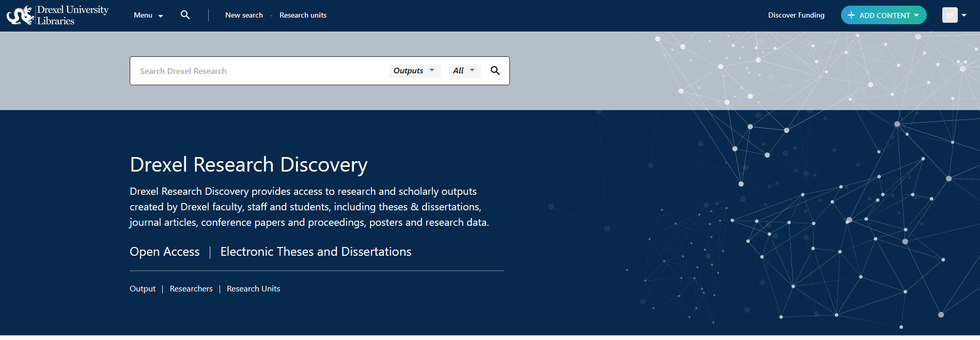The width and height of the screenshot is (980, 340).
Task: Click the Drexel Research Discovery heading
Action: pyautogui.click(x=248, y=165)
